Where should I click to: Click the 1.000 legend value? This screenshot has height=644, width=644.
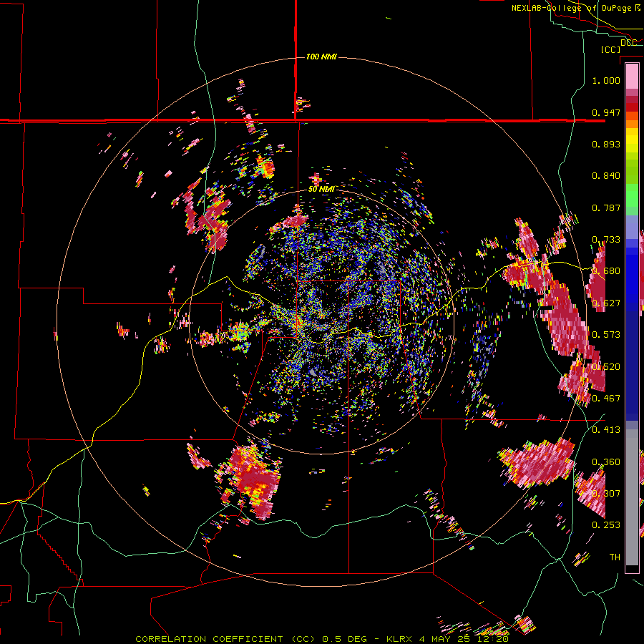(x=606, y=80)
